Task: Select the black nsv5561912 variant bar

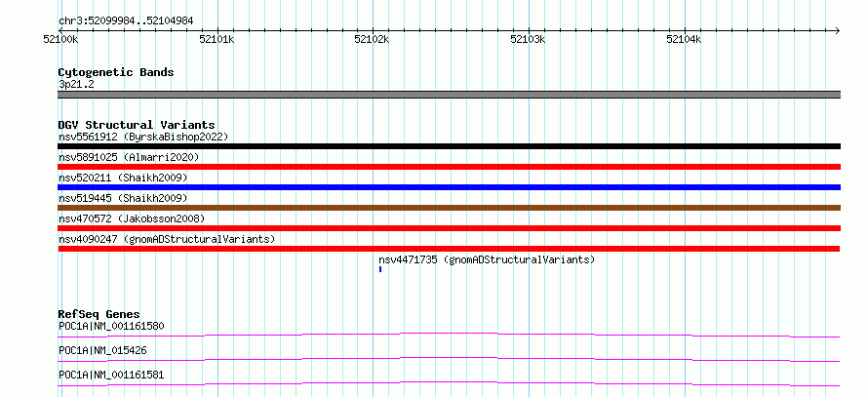Action: coord(449,146)
